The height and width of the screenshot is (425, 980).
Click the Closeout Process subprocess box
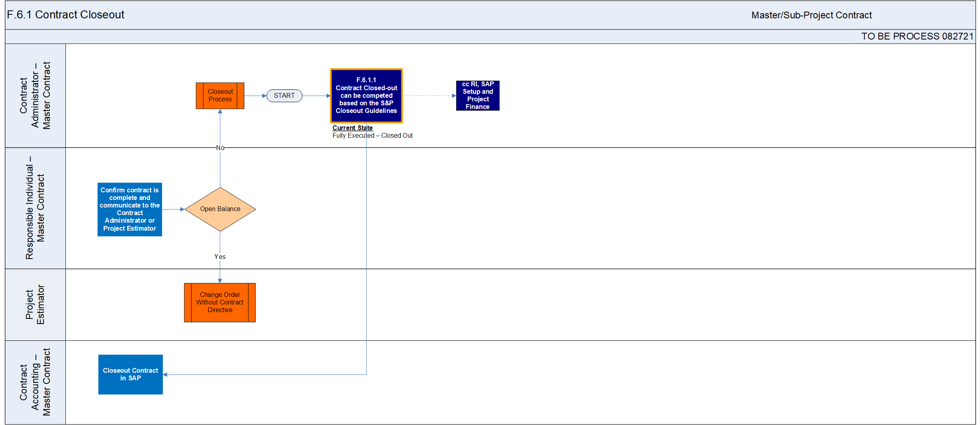click(x=220, y=96)
